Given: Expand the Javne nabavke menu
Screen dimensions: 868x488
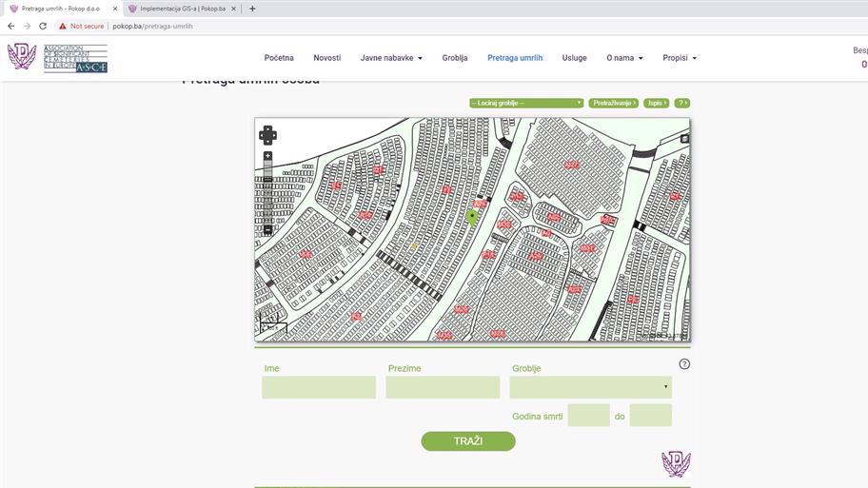Looking at the screenshot, I should click(x=391, y=57).
